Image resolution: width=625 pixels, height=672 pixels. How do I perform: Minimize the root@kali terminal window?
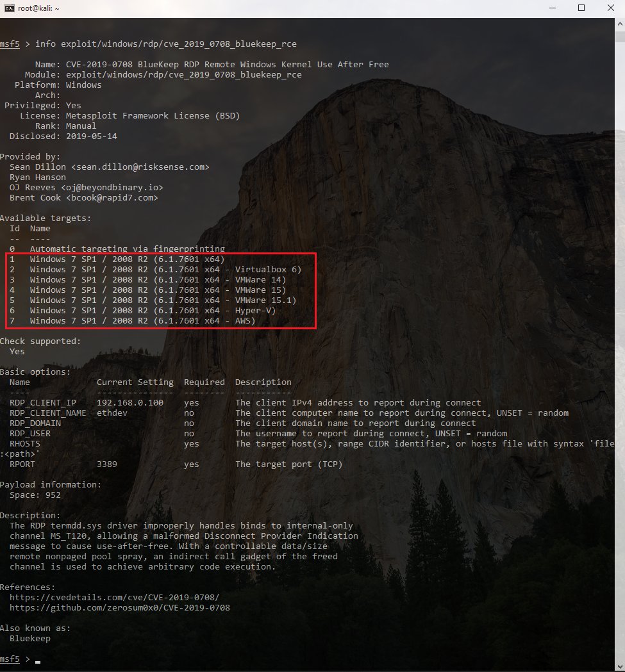553,8
